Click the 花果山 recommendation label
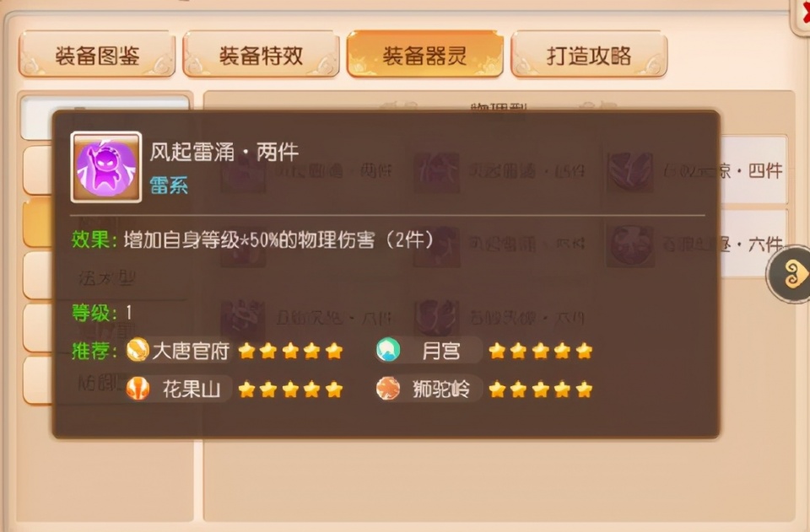Viewport: 810px width, 532px height. [x=192, y=389]
